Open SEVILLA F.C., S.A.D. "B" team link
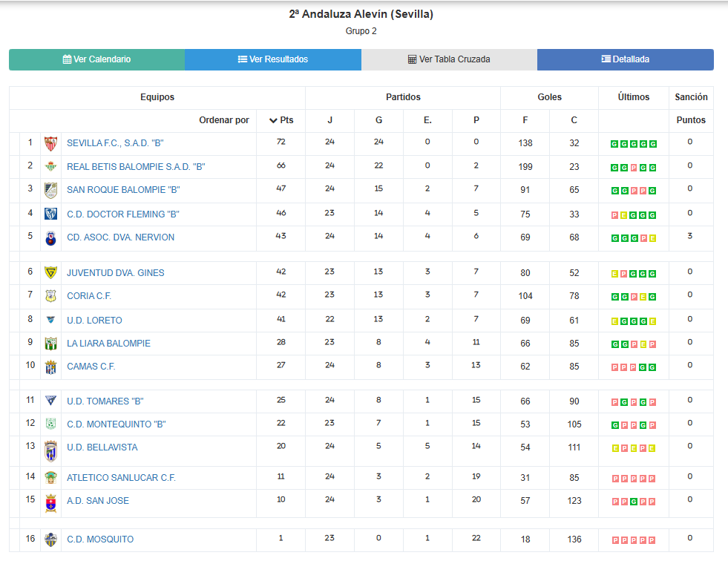This screenshot has height=561, width=728. [x=115, y=143]
